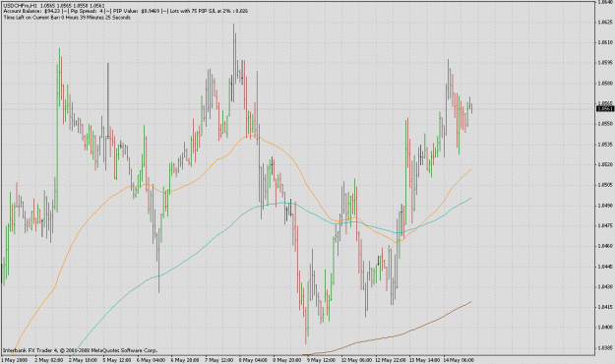Click the '8 May 04:00' time label
Screen dimensions: 615x364
click(x=253, y=360)
